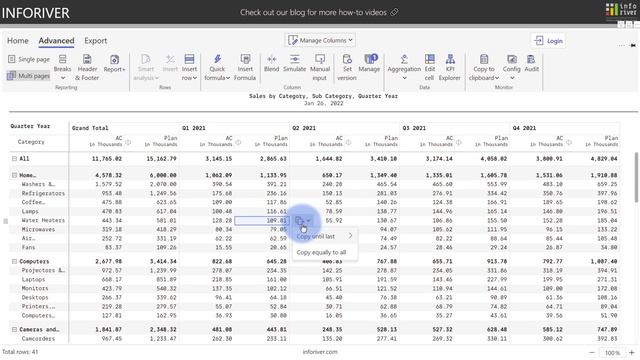This screenshot has width=640, height=360.
Task: Open the inforiver.com footer link
Action: [x=320, y=351]
